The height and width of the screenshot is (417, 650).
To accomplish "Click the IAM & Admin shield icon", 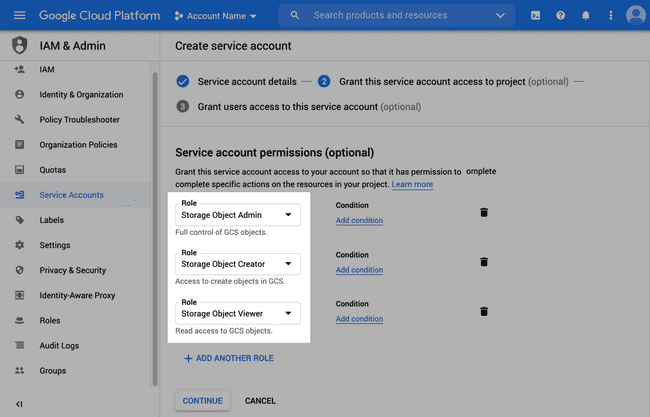I will point(19,45).
